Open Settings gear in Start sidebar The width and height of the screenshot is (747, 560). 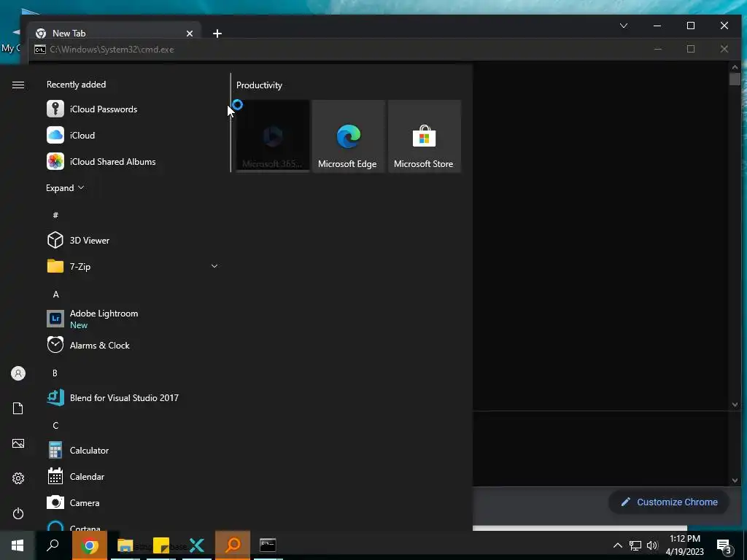pyautogui.click(x=18, y=478)
